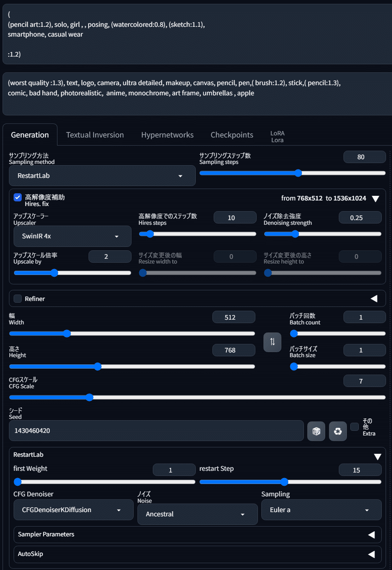Reuse previous seed via recycle icon
This screenshot has height=570, width=392.
[338, 431]
